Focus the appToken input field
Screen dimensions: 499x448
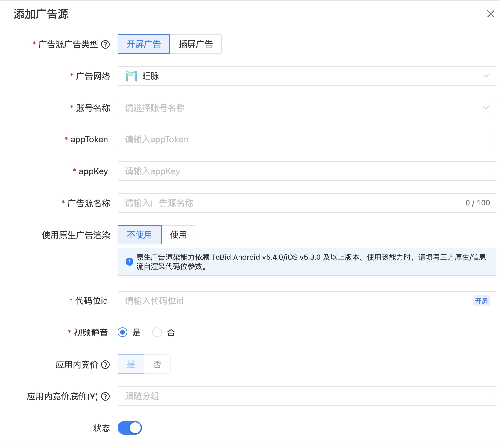[307, 139]
